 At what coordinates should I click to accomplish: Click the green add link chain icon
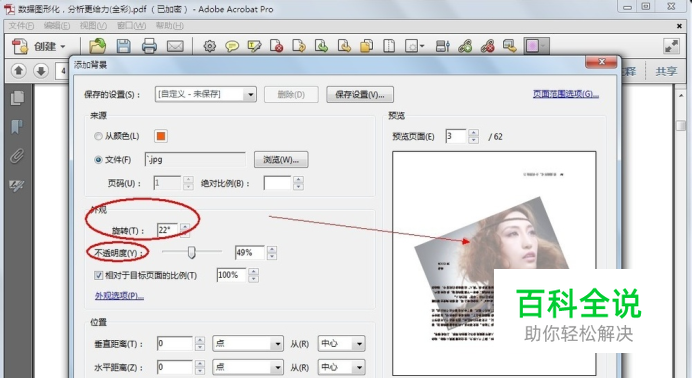pyautogui.click(x=465, y=46)
